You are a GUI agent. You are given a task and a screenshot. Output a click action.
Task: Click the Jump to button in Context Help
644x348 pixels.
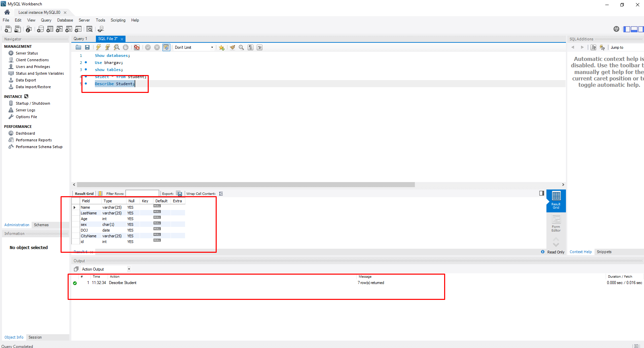(x=617, y=47)
